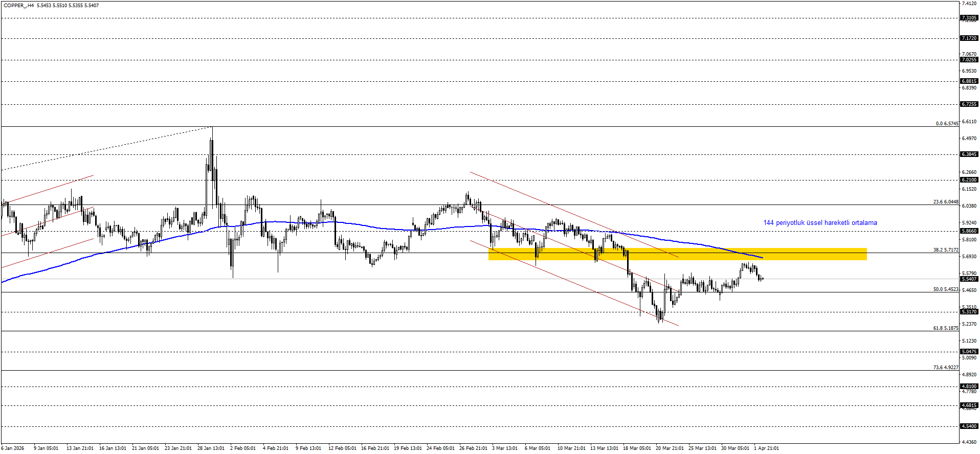The image size is (980, 454).
Task: Select the 28 Jan 13:01 date label
Action: point(211,448)
